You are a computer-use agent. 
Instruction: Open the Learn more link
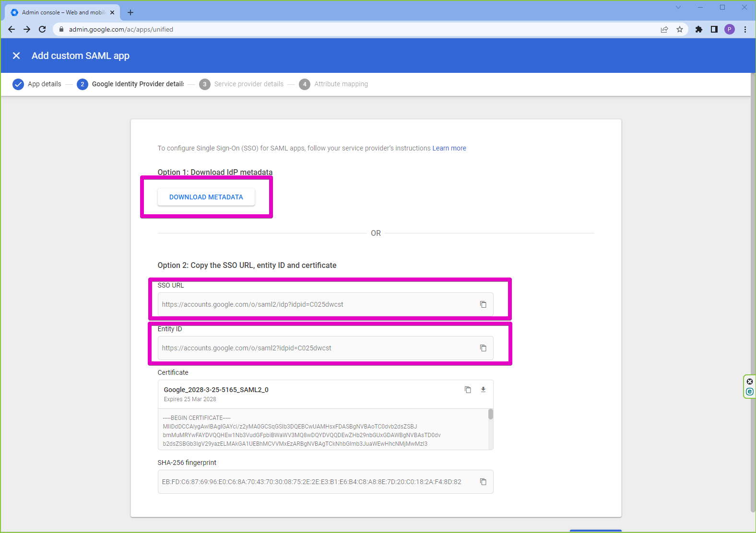[449, 148]
